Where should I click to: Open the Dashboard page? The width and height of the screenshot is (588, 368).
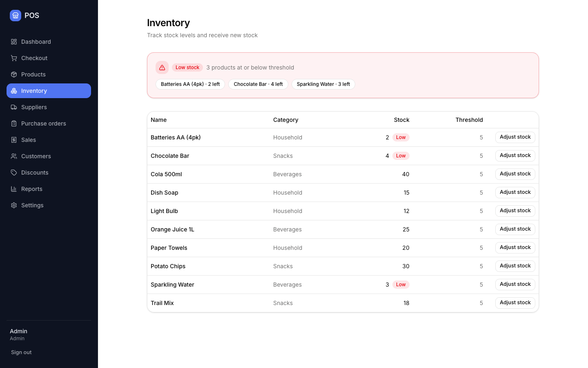coord(49,42)
